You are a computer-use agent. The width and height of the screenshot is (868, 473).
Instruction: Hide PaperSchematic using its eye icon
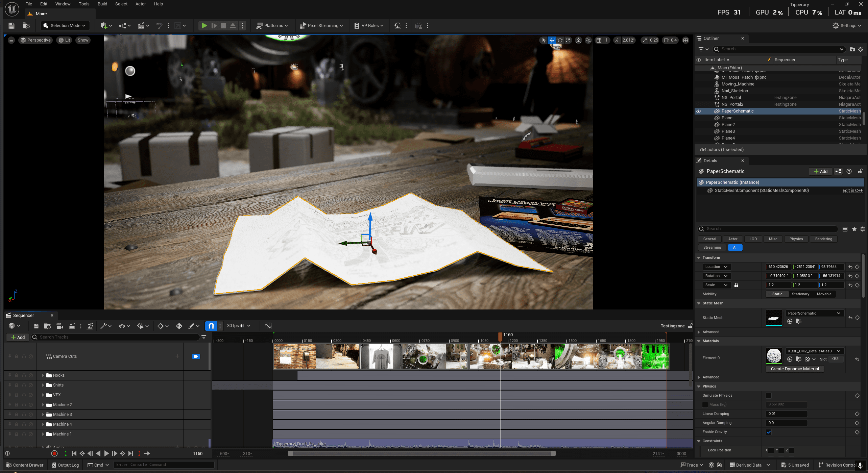699,111
